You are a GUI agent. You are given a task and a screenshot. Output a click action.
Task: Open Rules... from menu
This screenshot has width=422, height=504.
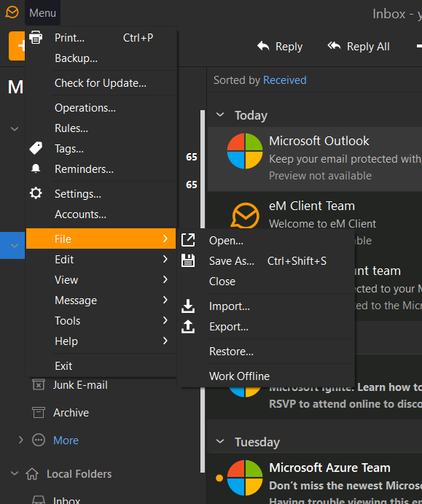point(101,128)
